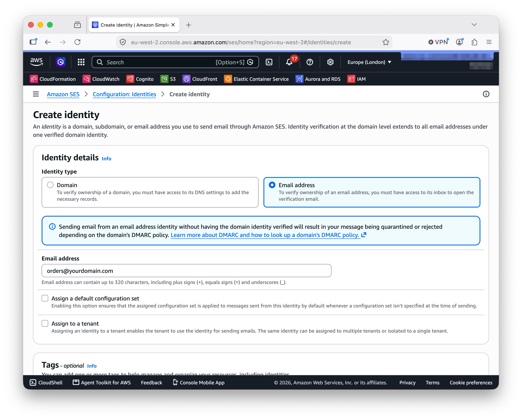Open the AWS services grid menu
This screenshot has height=420, width=522.
coord(81,62)
